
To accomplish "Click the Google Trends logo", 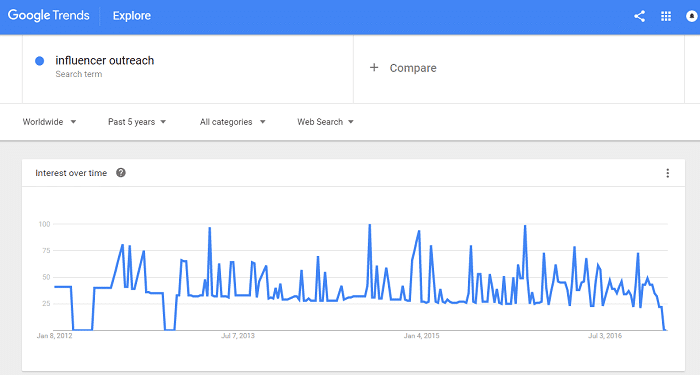I will (49, 16).
